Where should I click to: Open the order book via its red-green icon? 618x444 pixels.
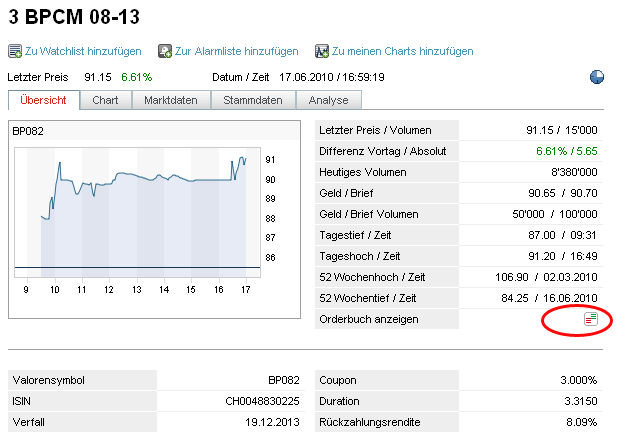tap(590, 319)
